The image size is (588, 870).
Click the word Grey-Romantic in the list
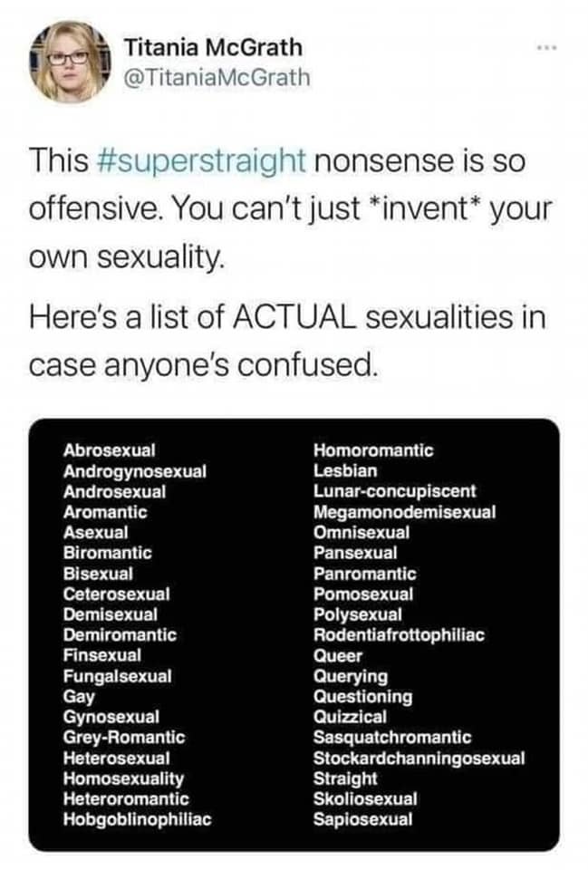point(124,737)
